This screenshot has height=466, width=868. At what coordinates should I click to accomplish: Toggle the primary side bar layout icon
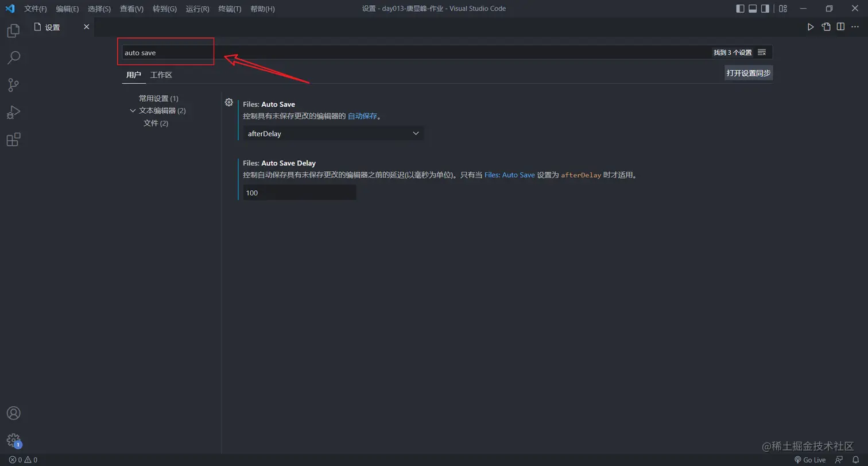point(740,9)
